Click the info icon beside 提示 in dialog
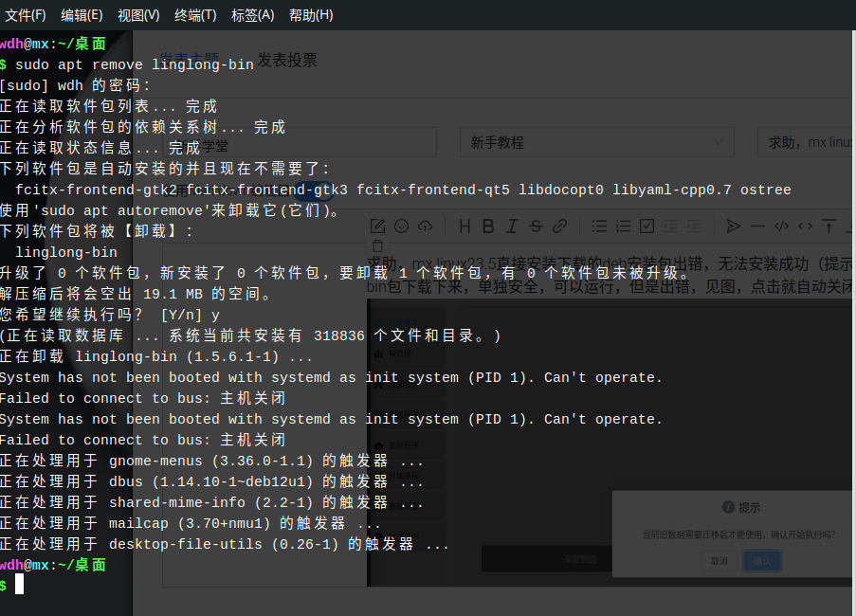Viewport: 856px width, 616px height. pos(728,507)
